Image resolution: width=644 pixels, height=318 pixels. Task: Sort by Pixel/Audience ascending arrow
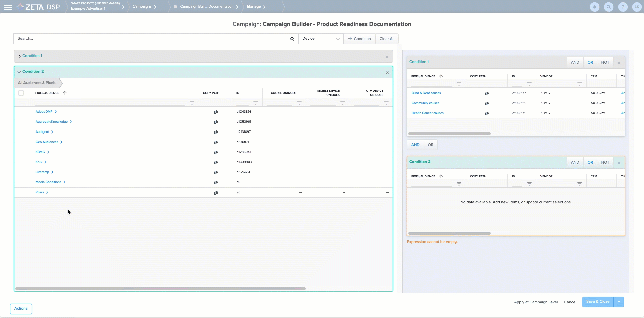[65, 93]
